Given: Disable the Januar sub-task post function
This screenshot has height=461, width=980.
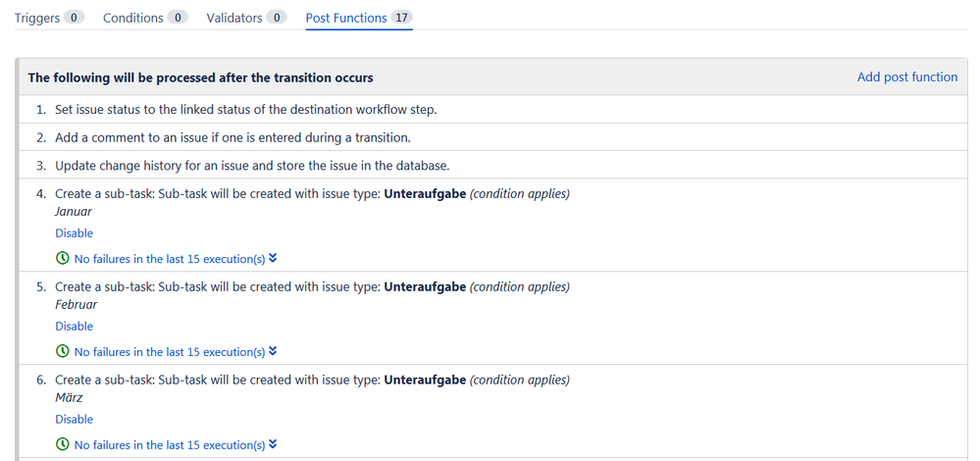Looking at the screenshot, I should point(74,233).
